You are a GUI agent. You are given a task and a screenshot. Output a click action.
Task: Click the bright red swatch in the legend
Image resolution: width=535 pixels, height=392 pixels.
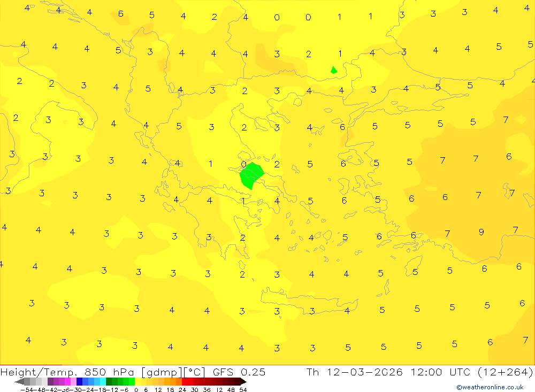pos(185,381)
